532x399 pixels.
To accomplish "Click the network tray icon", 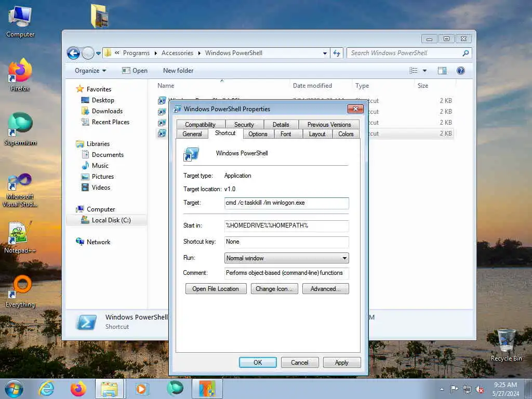I will 467,390.
